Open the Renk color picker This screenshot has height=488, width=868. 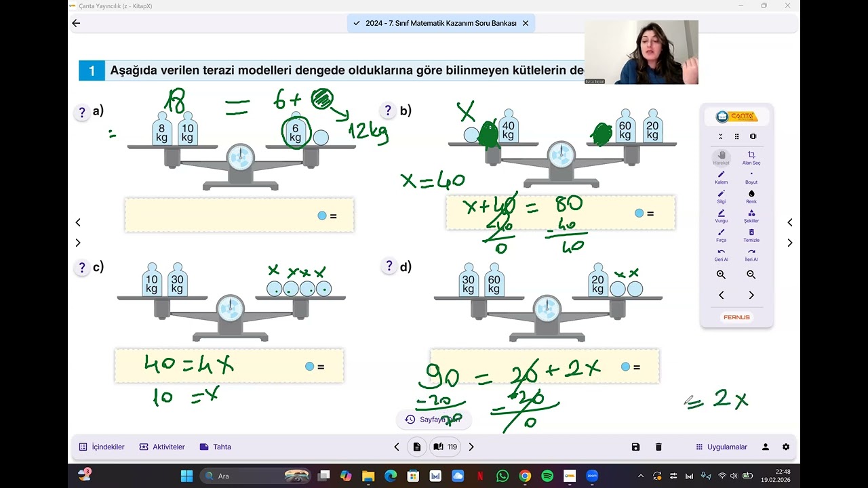pyautogui.click(x=751, y=197)
